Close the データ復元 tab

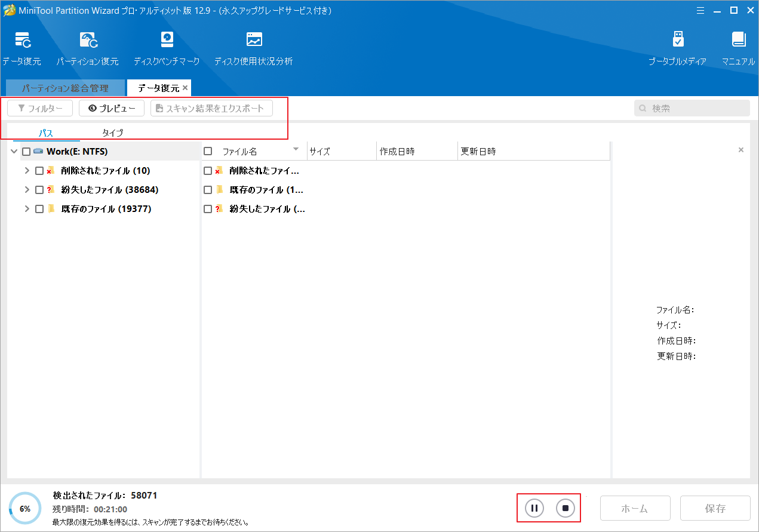click(x=185, y=88)
